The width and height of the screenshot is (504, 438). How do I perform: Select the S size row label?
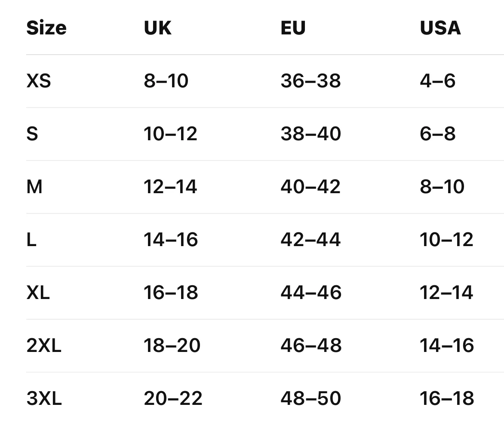32,134
